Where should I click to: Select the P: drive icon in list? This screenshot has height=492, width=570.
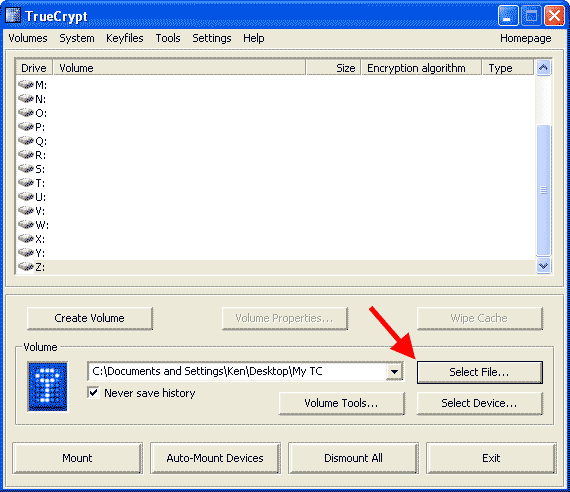pos(26,127)
